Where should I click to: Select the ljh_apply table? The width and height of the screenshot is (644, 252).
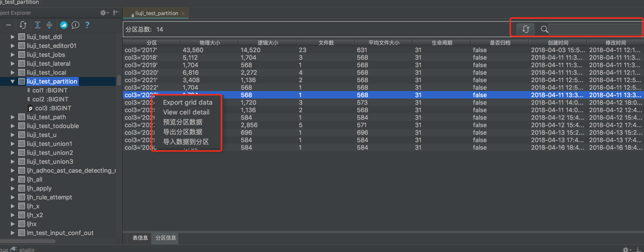[39, 188]
